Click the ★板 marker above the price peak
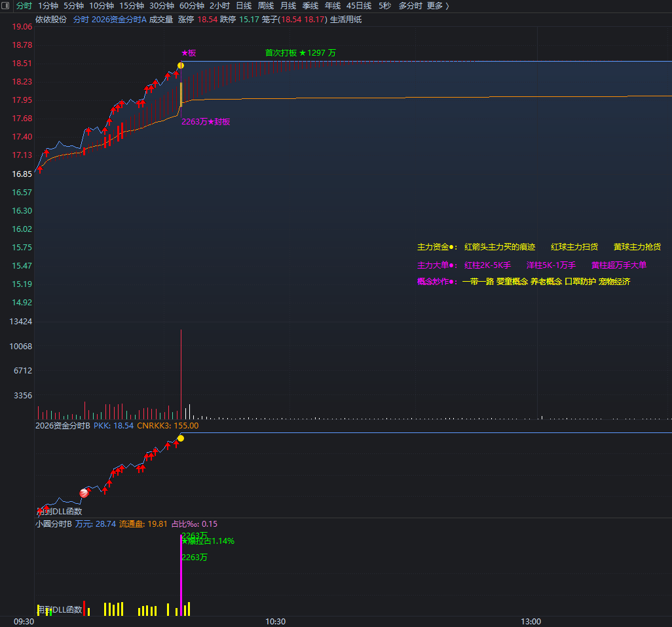672x627 pixels. (x=189, y=52)
